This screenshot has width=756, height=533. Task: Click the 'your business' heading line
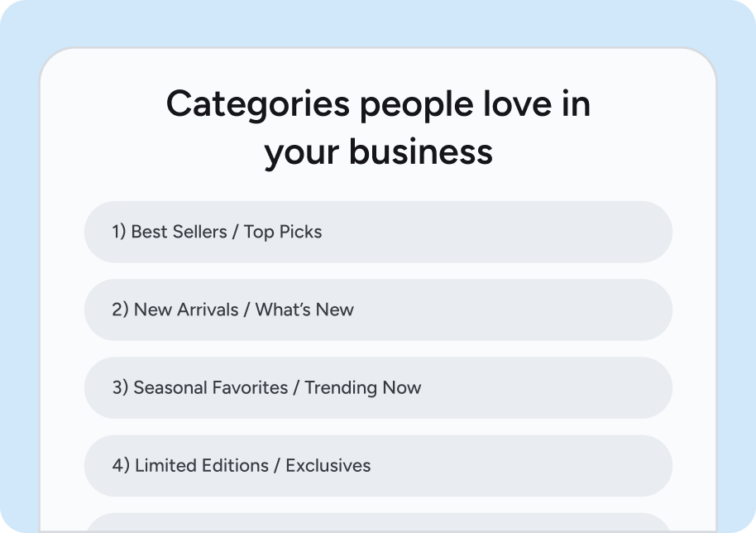pos(378,152)
